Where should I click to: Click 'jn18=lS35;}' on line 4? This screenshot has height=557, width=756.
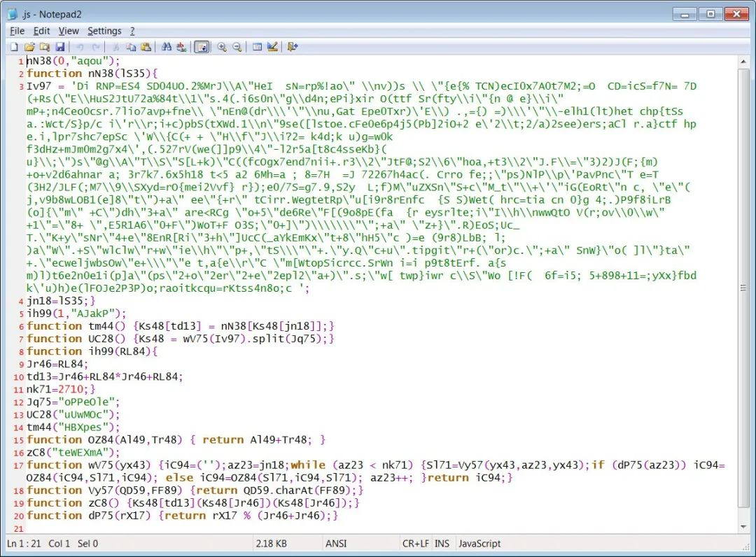[x=61, y=301]
